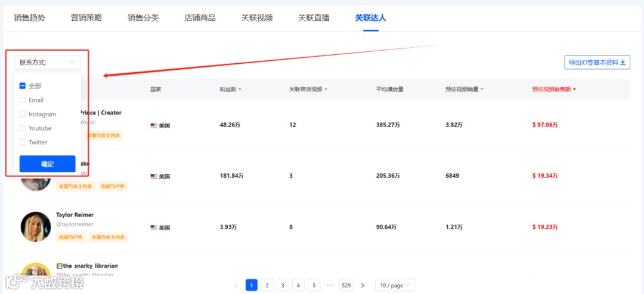Click the pagination ellipsis to jump ahead
The image size is (644, 294).
click(x=329, y=285)
